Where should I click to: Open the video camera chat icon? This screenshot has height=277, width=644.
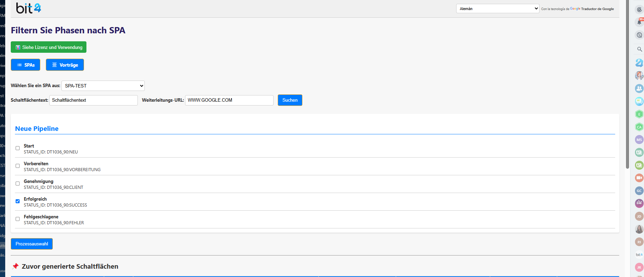point(639,178)
